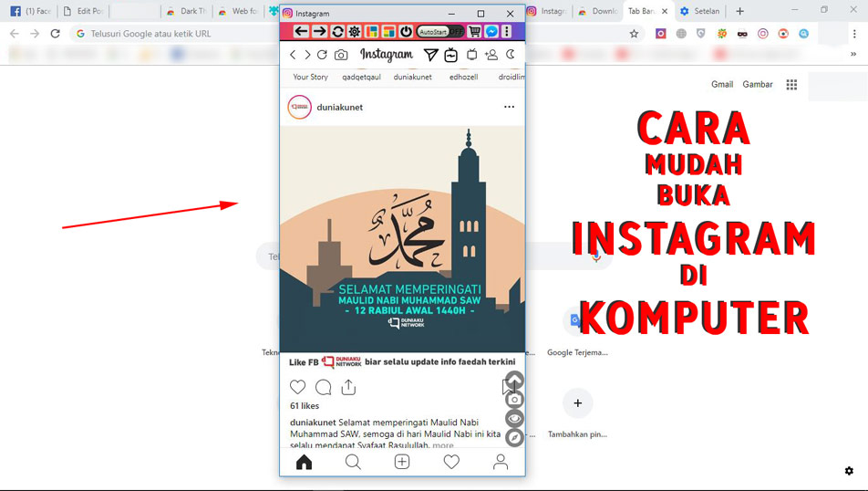Open Your Story
This screenshot has height=491, width=868.
310,77
